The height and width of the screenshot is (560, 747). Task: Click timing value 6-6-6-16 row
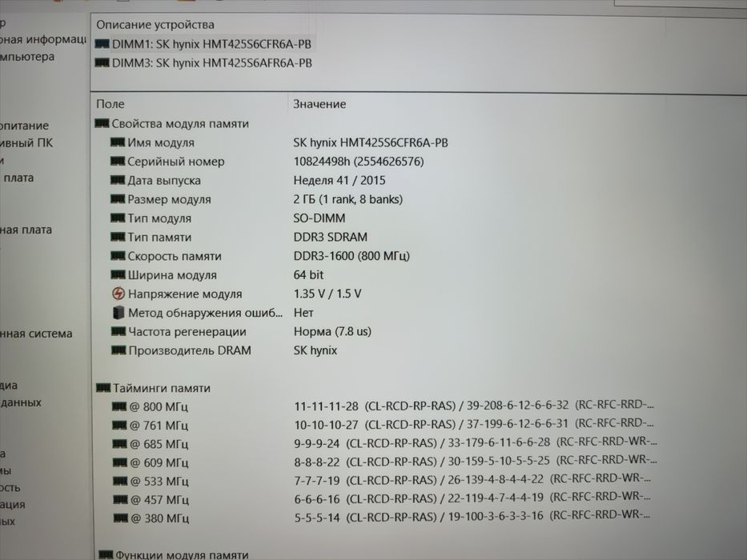pos(472,498)
